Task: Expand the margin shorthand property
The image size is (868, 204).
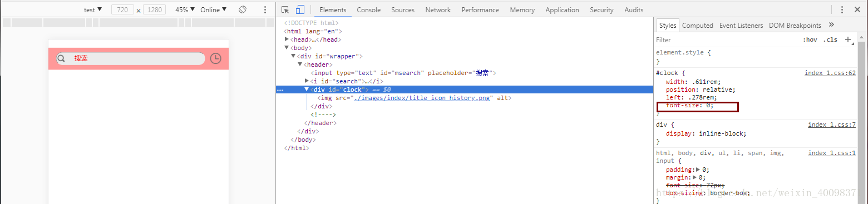Action: click(694, 178)
